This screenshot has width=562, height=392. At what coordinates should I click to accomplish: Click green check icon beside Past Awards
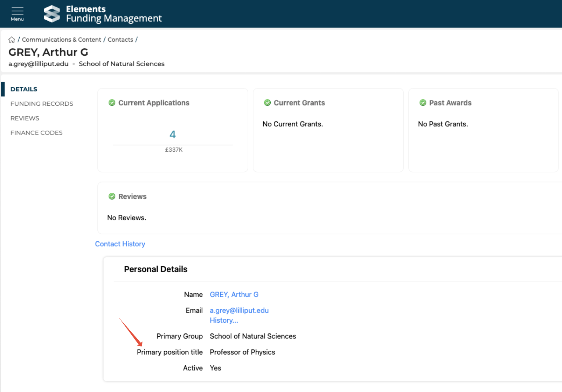(x=423, y=103)
